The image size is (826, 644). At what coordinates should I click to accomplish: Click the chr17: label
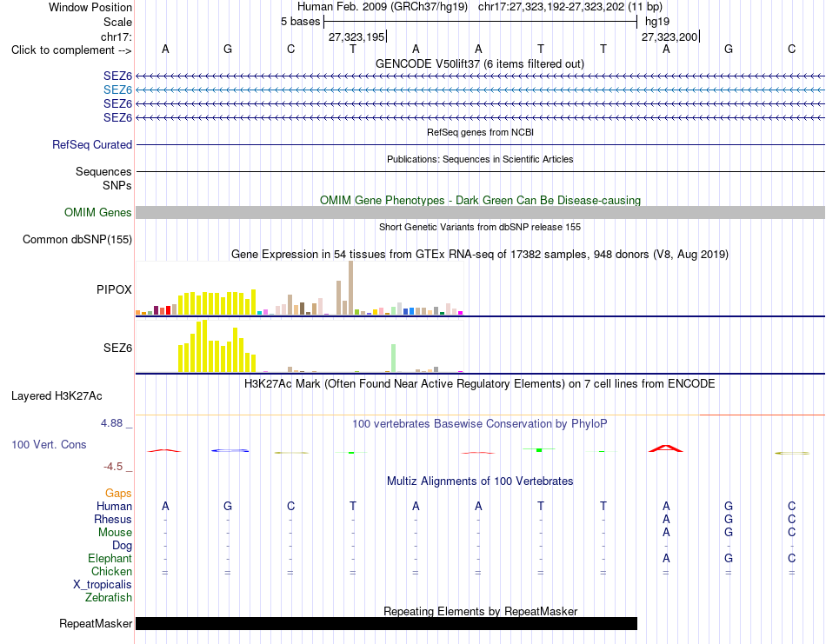(x=116, y=37)
